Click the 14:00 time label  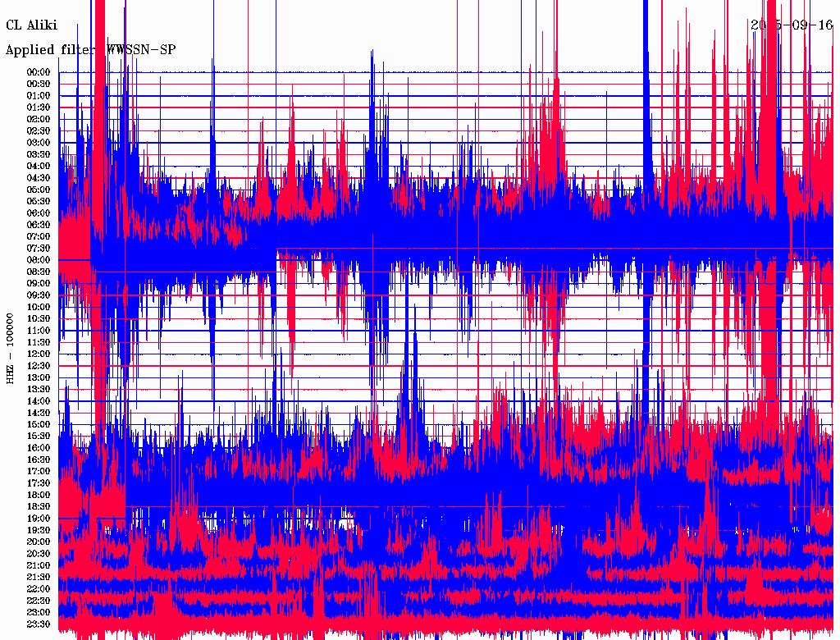[39, 401]
